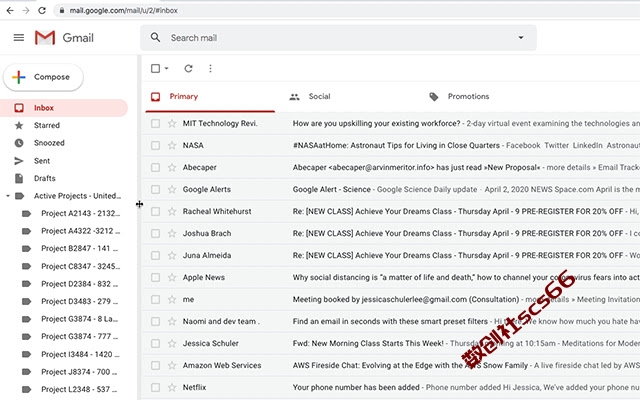Click the Starred star icon in sidebar
Image resolution: width=640 pixels, height=400 pixels.
19,125
